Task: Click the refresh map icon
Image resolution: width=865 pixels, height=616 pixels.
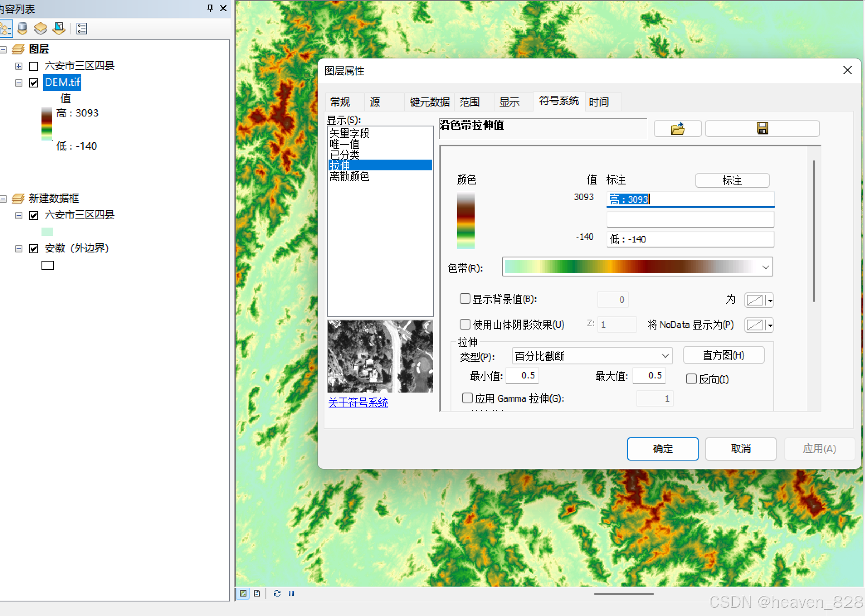Action: 277,593
